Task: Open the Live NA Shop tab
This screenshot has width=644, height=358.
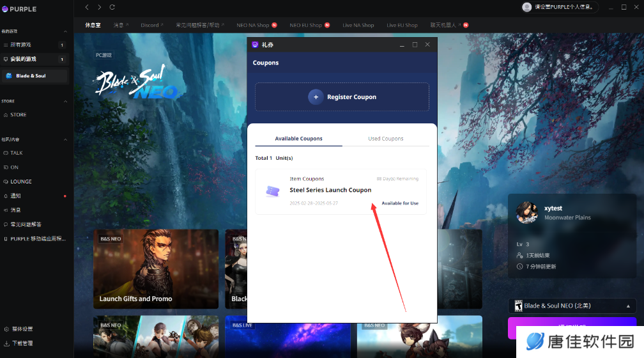Action: coord(358,25)
